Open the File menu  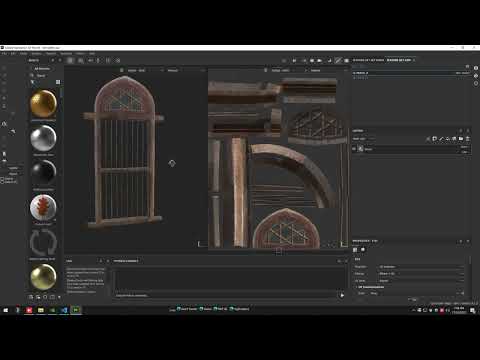click(x=5, y=53)
